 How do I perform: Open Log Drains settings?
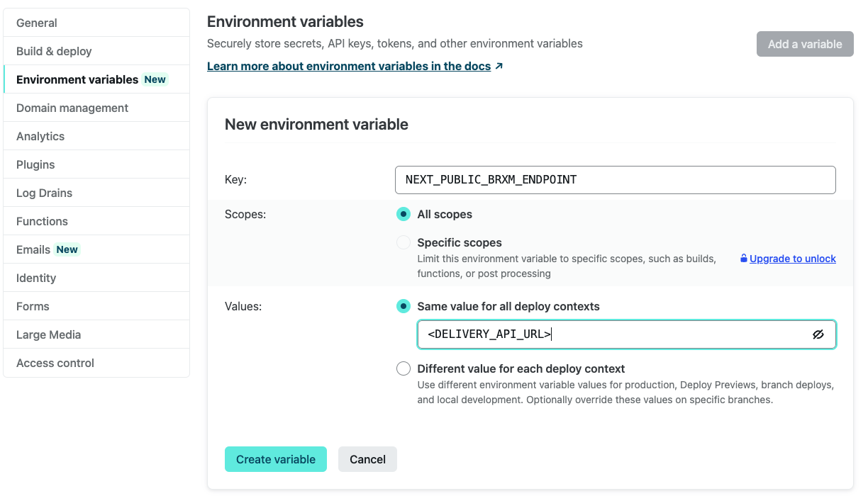44,193
